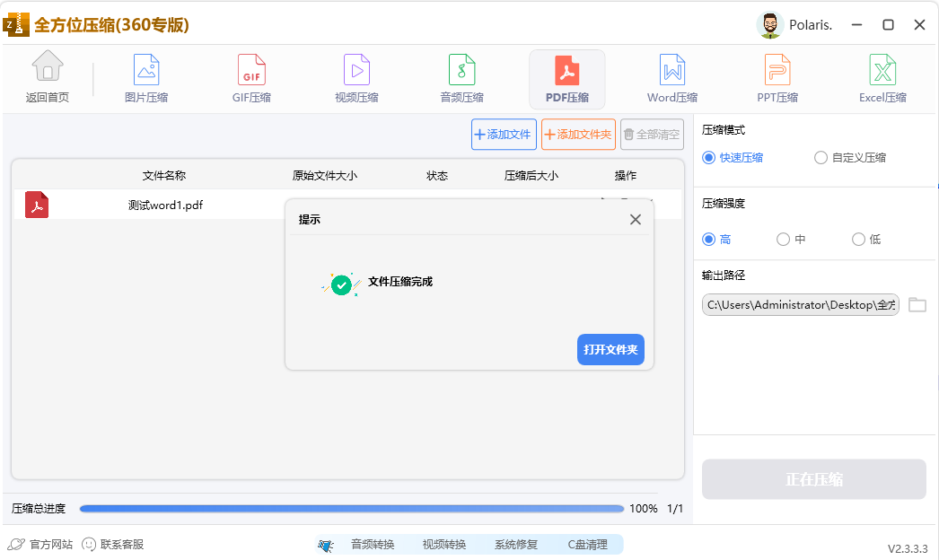Click 添加文件 to add files
Image resolution: width=939 pixels, height=560 pixels.
pyautogui.click(x=503, y=134)
